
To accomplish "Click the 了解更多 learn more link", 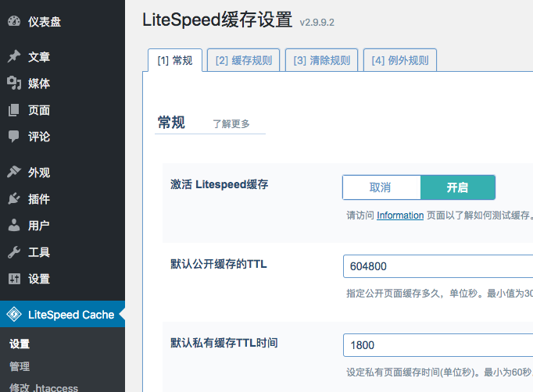I will click(231, 123).
